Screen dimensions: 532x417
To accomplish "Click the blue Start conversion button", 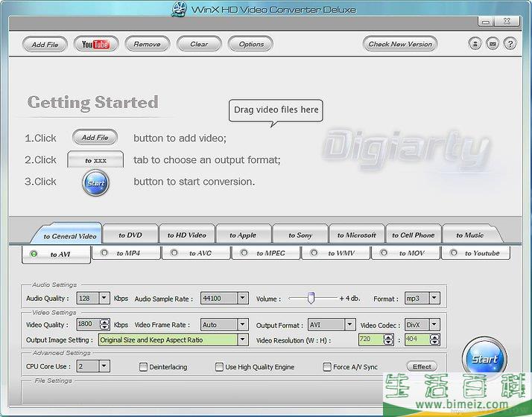I will coord(484,359).
